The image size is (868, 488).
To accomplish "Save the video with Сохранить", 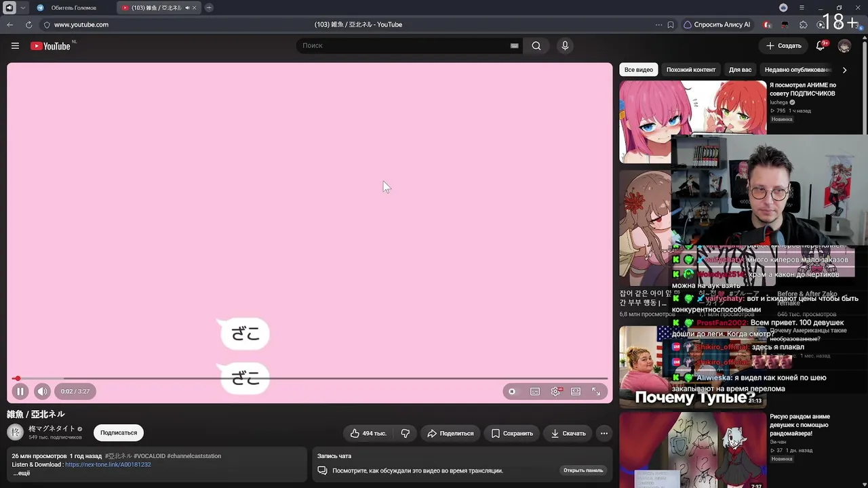I will (x=512, y=433).
